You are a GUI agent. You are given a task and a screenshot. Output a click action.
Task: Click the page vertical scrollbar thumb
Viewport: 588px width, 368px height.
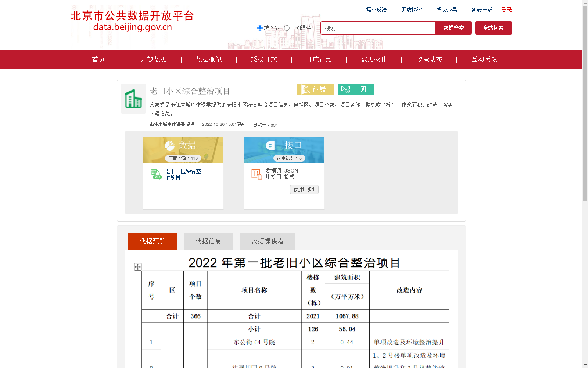pyautogui.click(x=585, y=103)
